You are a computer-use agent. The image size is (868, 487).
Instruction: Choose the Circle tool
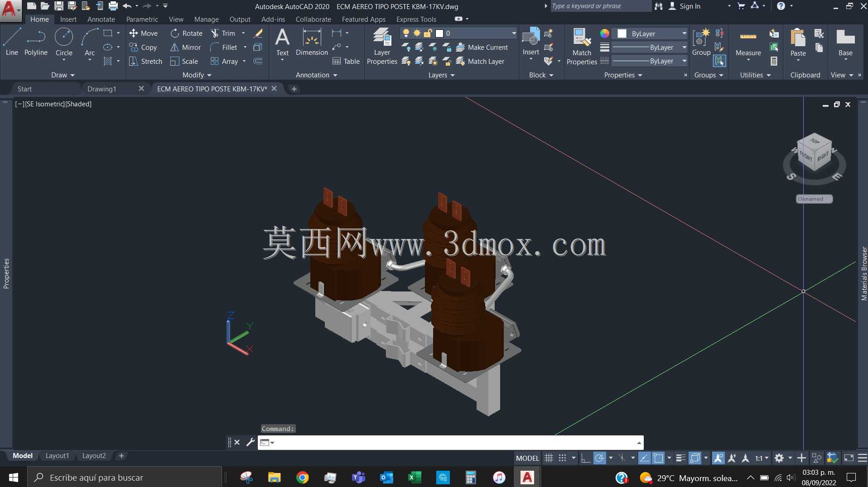point(64,42)
